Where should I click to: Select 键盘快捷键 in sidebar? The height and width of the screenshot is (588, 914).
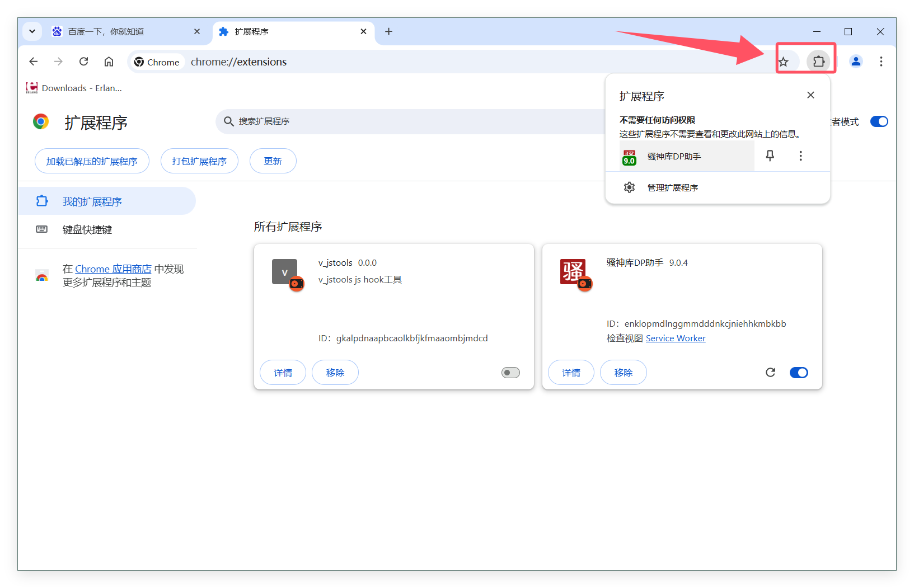107,229
